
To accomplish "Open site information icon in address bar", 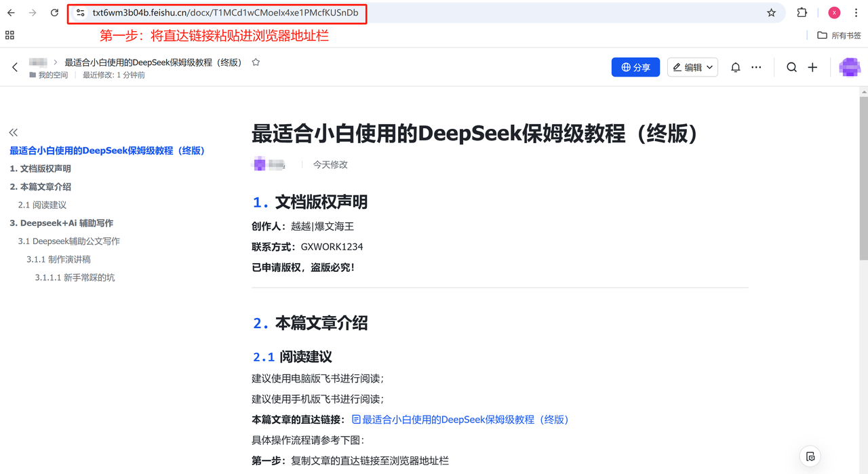I will tap(80, 13).
